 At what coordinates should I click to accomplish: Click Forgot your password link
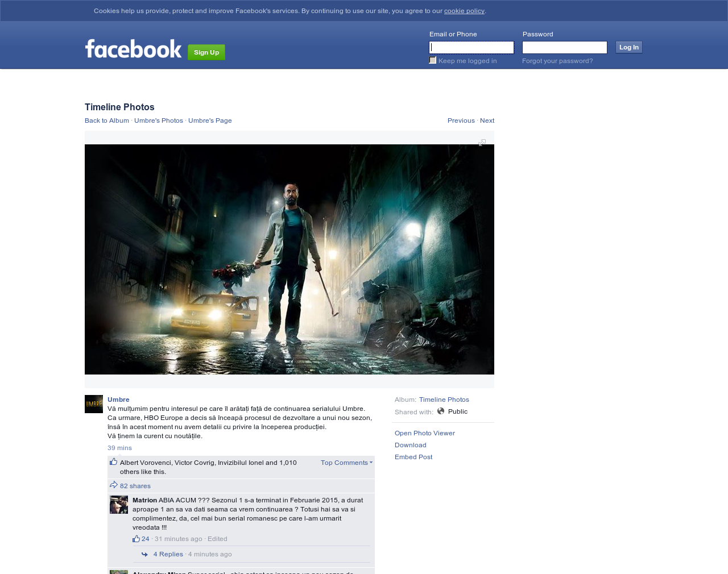tap(557, 61)
